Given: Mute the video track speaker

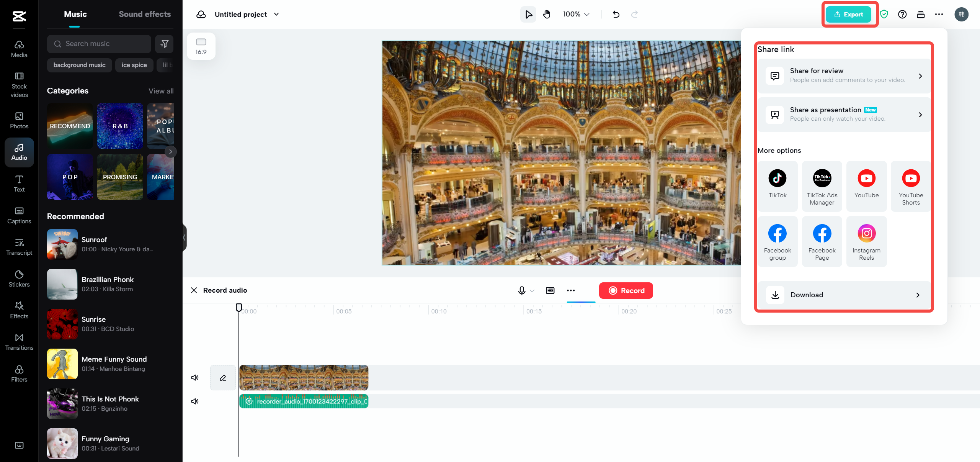Looking at the screenshot, I should point(195,378).
